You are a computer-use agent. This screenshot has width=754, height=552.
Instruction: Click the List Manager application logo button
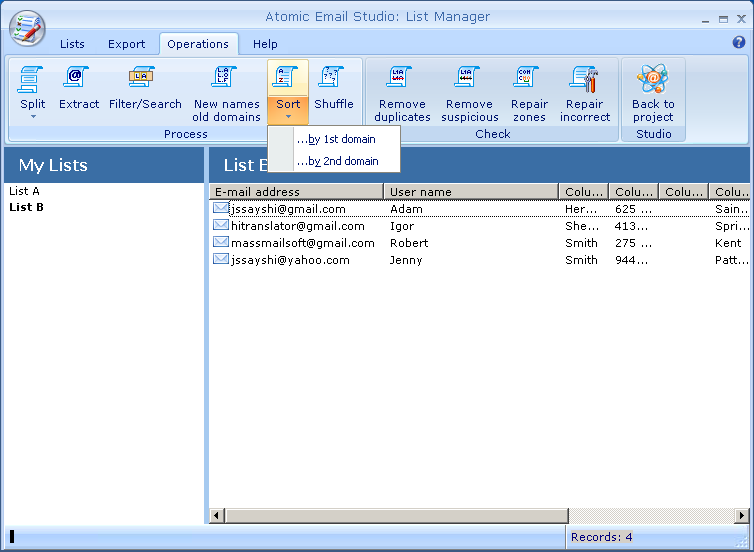(x=27, y=28)
